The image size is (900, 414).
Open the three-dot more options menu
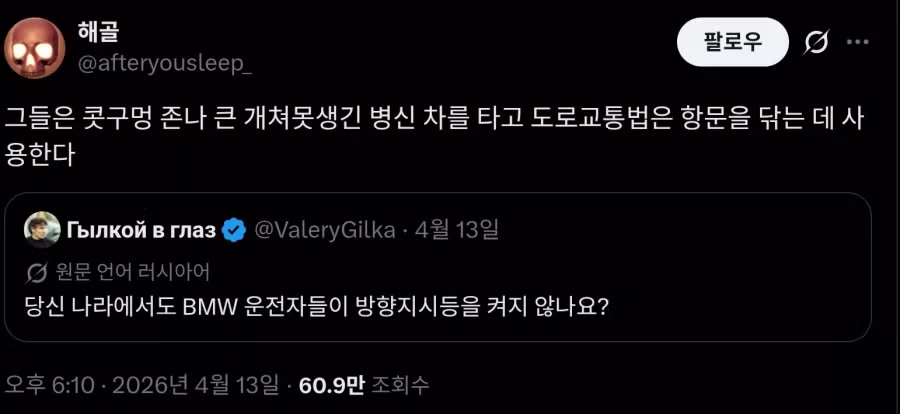[858, 42]
